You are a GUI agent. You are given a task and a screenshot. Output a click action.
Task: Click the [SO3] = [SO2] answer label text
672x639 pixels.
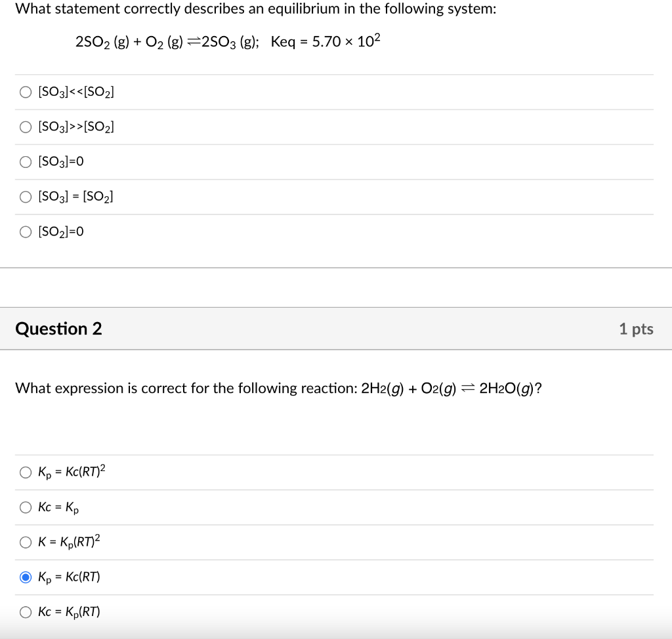pos(76,197)
